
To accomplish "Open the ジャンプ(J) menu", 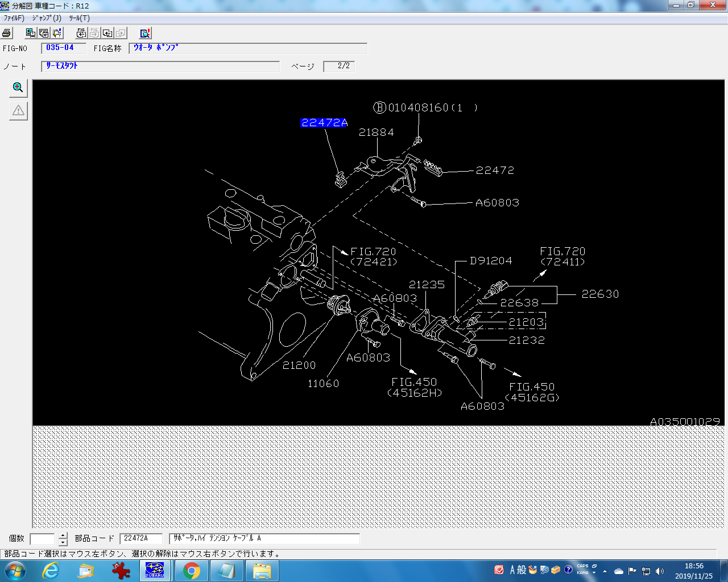I will pyautogui.click(x=47, y=18).
